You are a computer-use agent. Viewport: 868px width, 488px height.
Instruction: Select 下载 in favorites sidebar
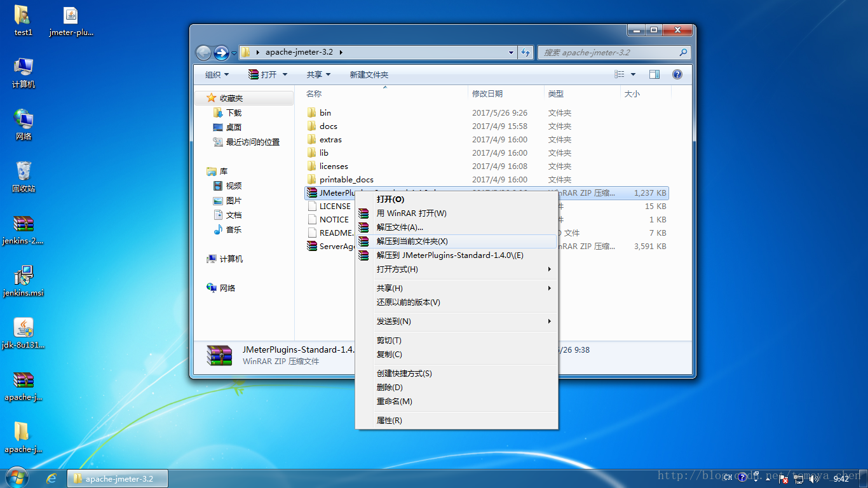coord(227,112)
